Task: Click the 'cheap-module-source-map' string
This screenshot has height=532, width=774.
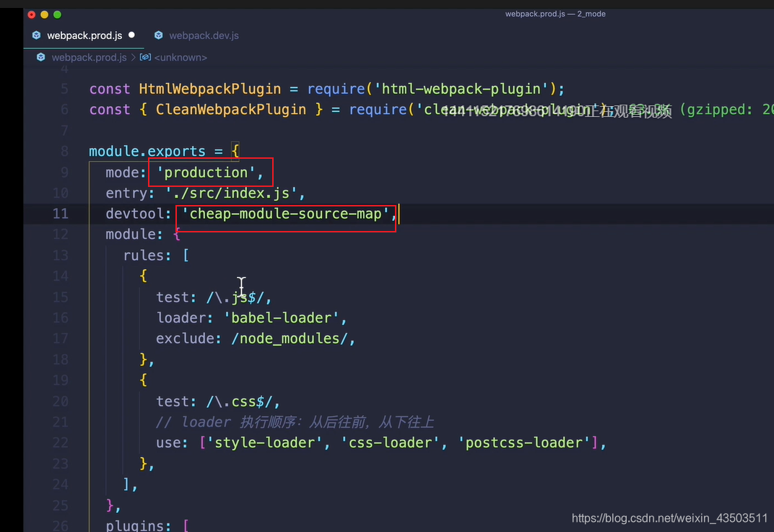Action: [286, 214]
